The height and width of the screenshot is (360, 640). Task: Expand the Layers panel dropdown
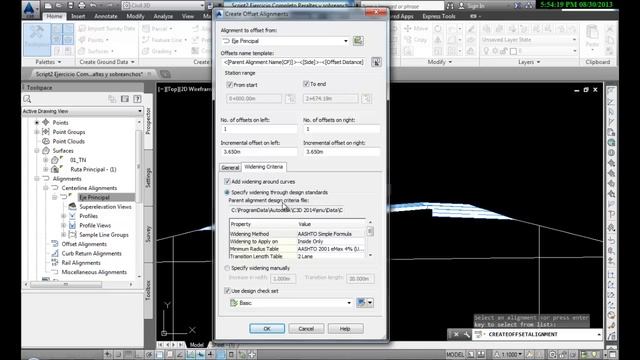529,62
